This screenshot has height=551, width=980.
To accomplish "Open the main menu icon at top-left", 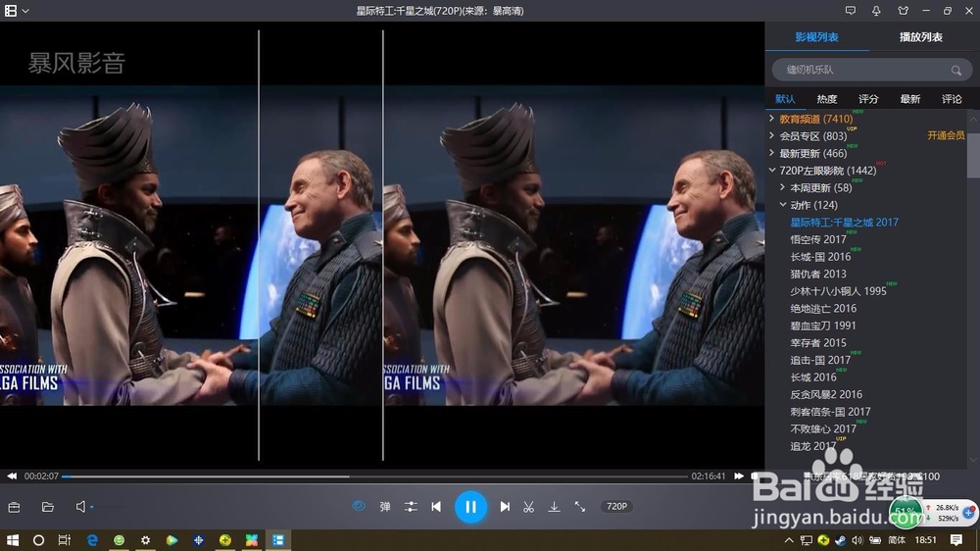I will point(11,11).
